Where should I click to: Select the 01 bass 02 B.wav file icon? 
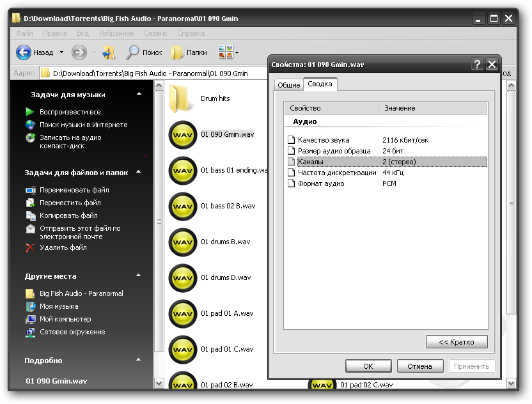click(182, 206)
